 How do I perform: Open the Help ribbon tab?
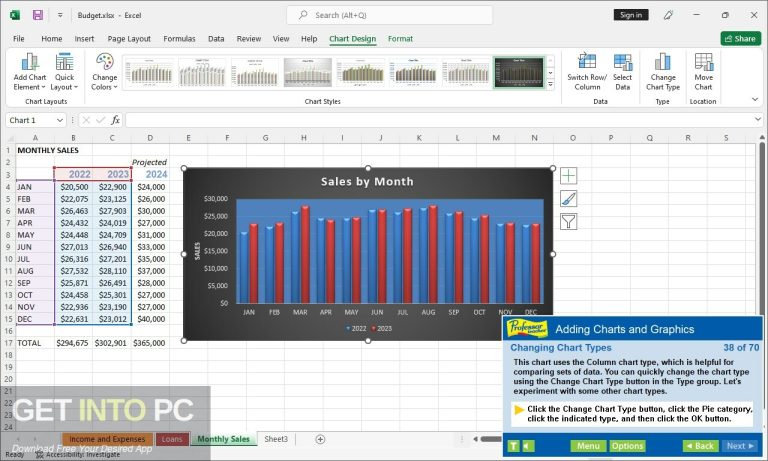pyautogui.click(x=309, y=39)
